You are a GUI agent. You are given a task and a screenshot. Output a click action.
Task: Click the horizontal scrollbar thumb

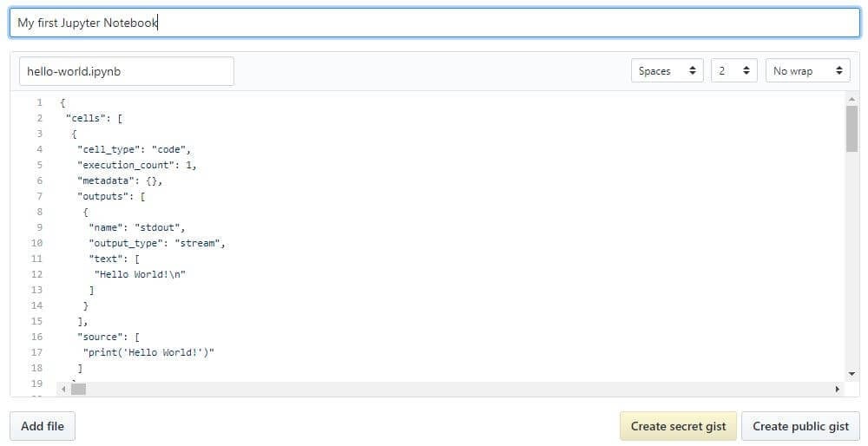79,389
